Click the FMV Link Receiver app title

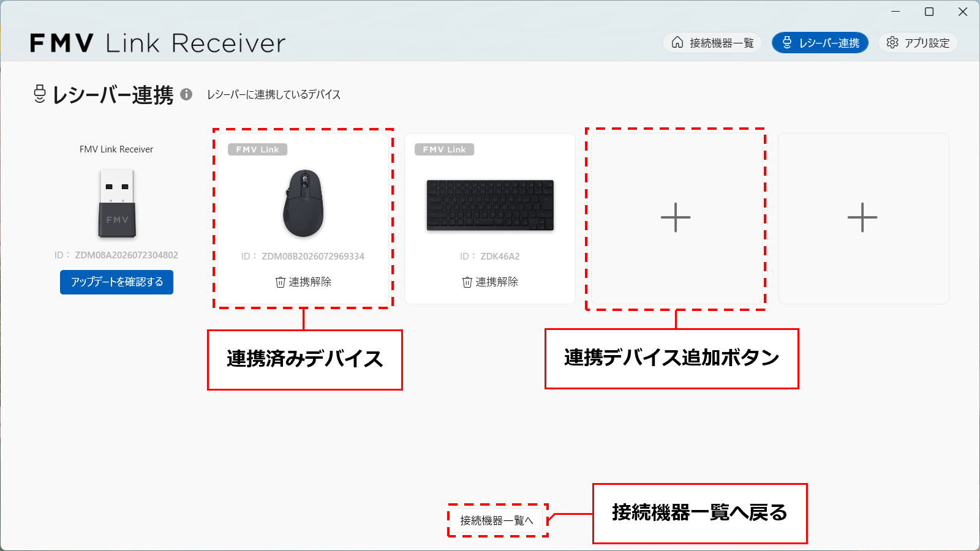click(x=158, y=43)
